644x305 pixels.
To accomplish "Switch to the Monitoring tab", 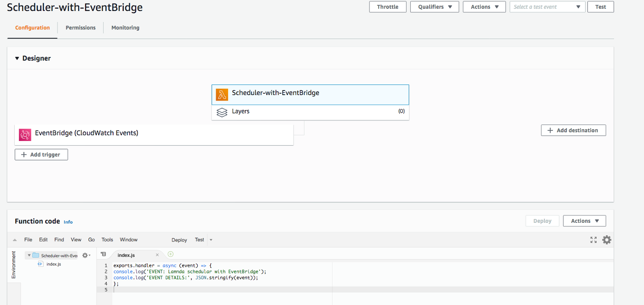I will 125,28.
